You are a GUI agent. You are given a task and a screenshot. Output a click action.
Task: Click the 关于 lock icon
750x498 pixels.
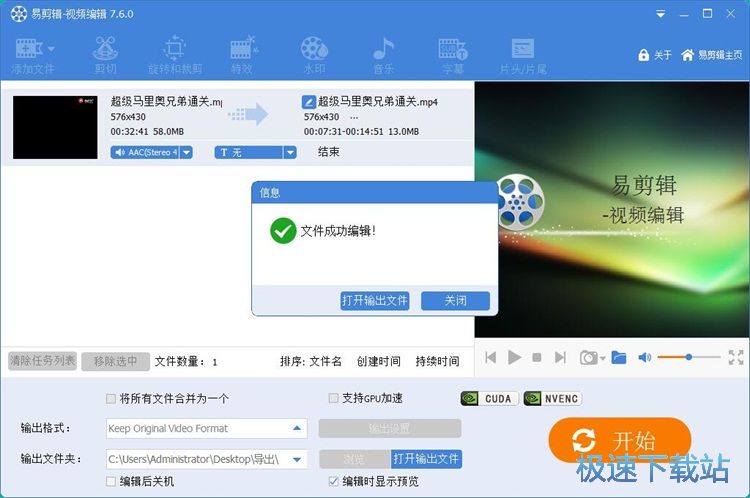click(644, 55)
